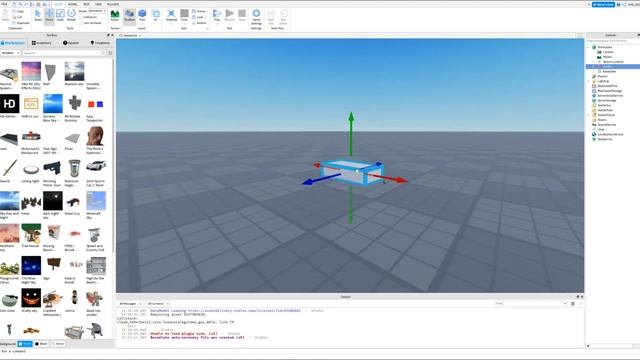Pick the Rotate tool

pos(71,15)
